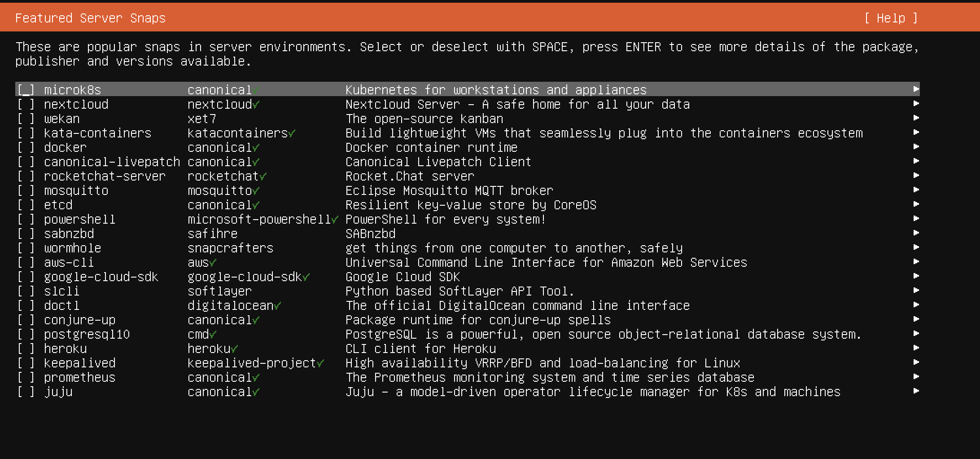Expand details arrow on the nextcloud row
Screen dimensions: 980x459
[916, 104]
